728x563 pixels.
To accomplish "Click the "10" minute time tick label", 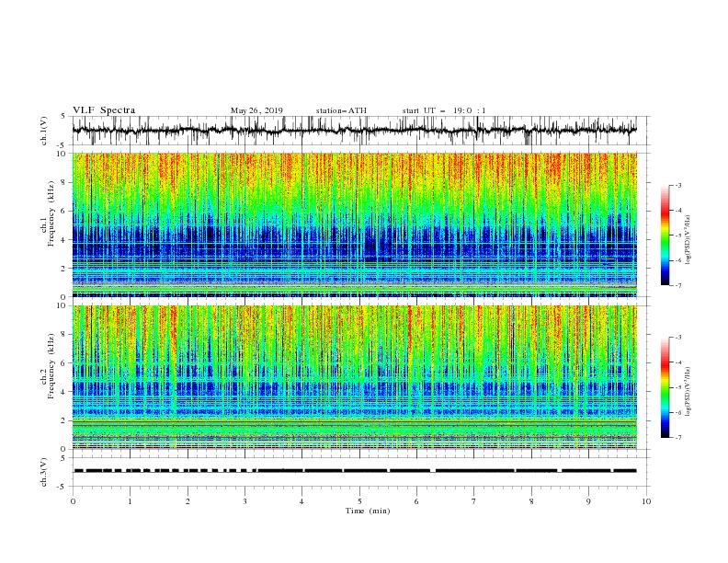I will (646, 501).
